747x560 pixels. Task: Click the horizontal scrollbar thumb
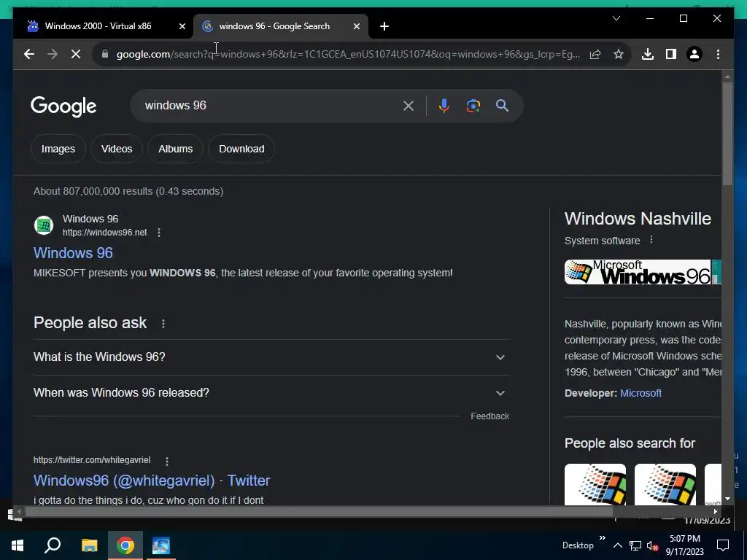[x=319, y=512]
